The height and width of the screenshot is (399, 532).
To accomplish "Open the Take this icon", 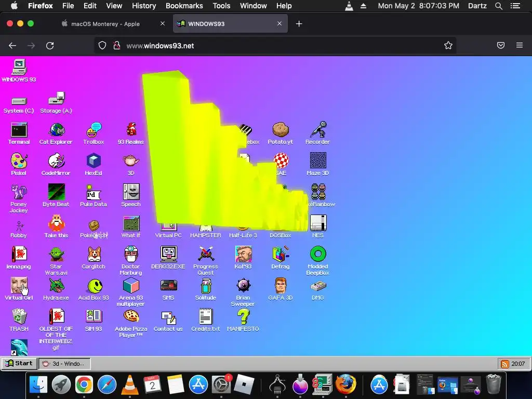I will tap(56, 223).
